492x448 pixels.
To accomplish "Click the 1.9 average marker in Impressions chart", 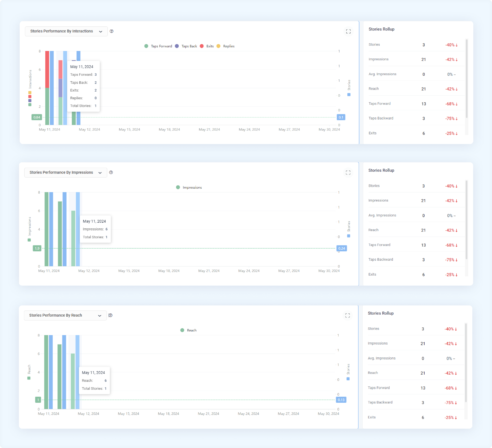I will click(x=37, y=248).
